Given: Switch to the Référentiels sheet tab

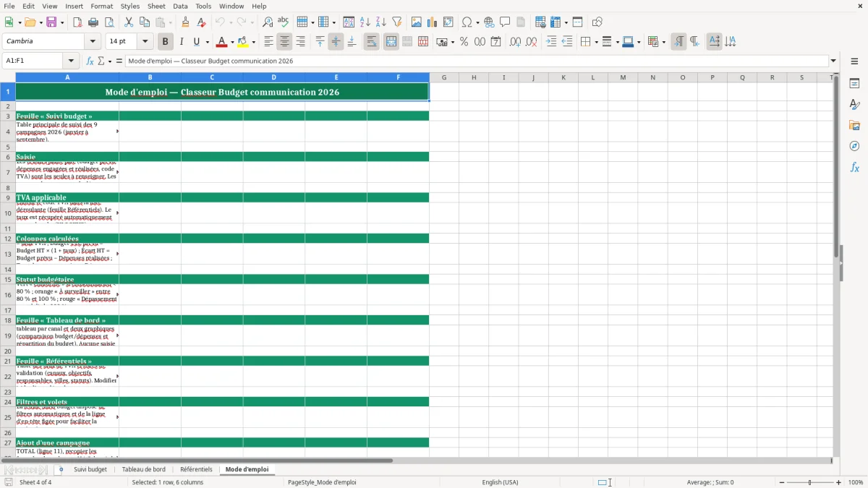Looking at the screenshot, I should tap(197, 469).
